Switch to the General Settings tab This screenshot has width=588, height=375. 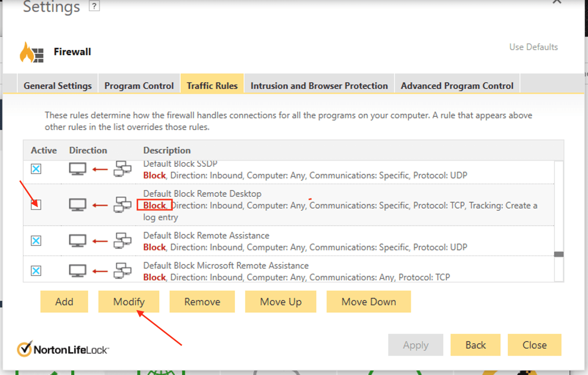(x=58, y=85)
